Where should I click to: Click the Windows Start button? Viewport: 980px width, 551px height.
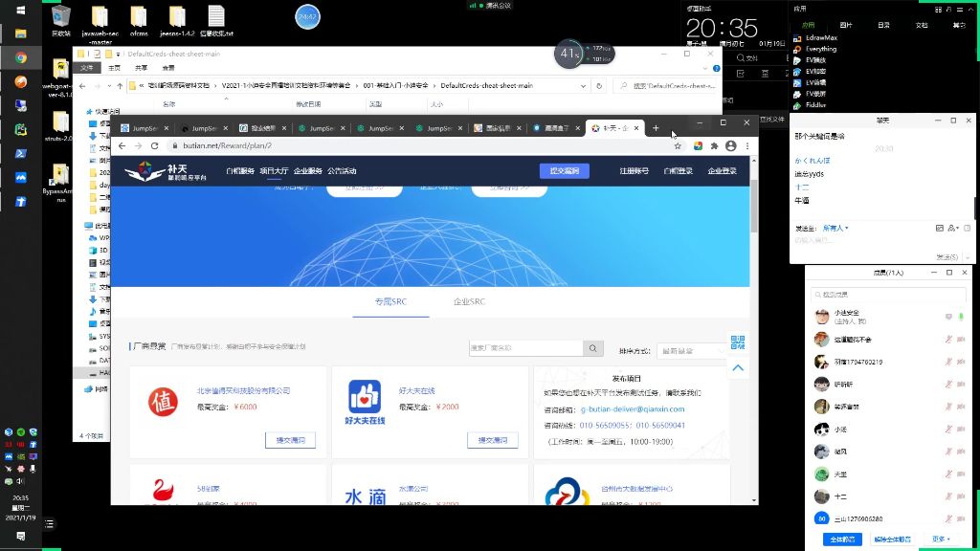pos(21,10)
